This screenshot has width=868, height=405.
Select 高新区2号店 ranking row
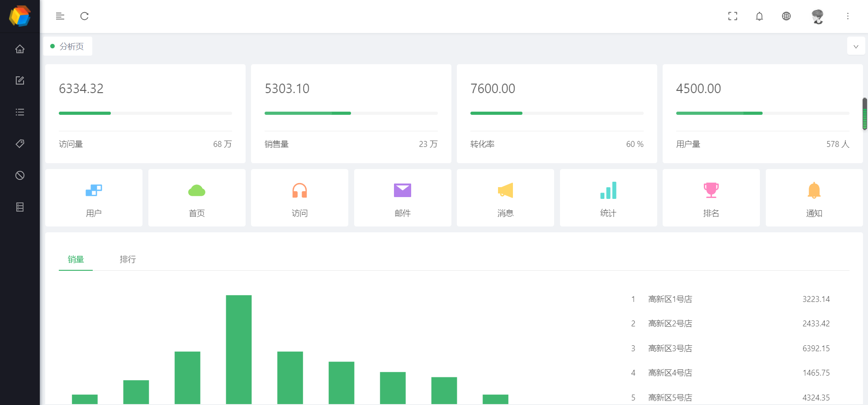(x=731, y=324)
